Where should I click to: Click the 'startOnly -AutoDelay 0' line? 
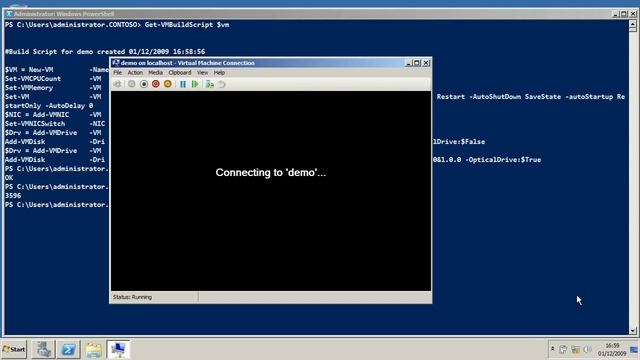(49, 106)
